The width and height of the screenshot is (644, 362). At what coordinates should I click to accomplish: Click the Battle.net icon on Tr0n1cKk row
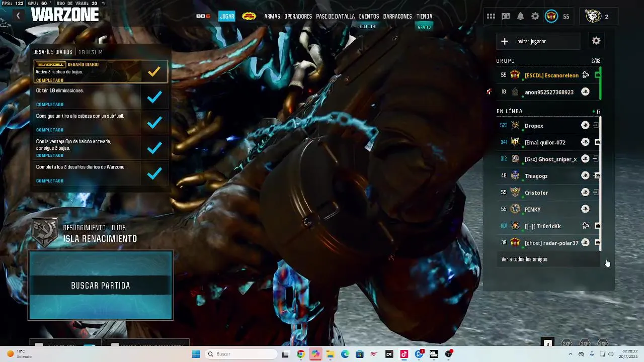pos(586,226)
